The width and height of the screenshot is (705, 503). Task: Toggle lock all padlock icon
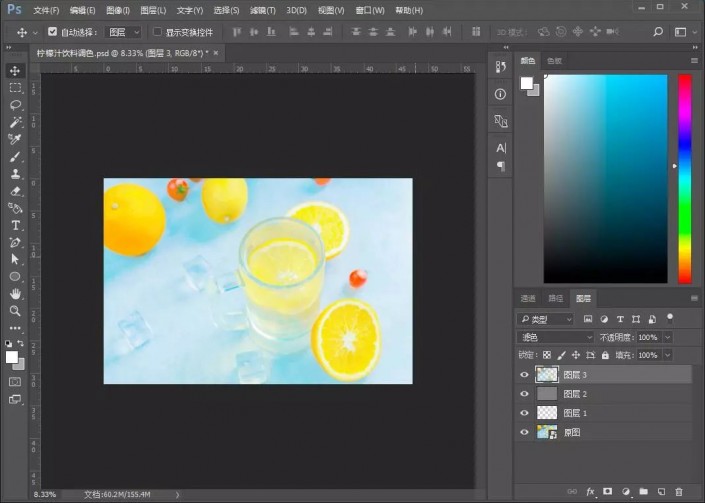605,355
